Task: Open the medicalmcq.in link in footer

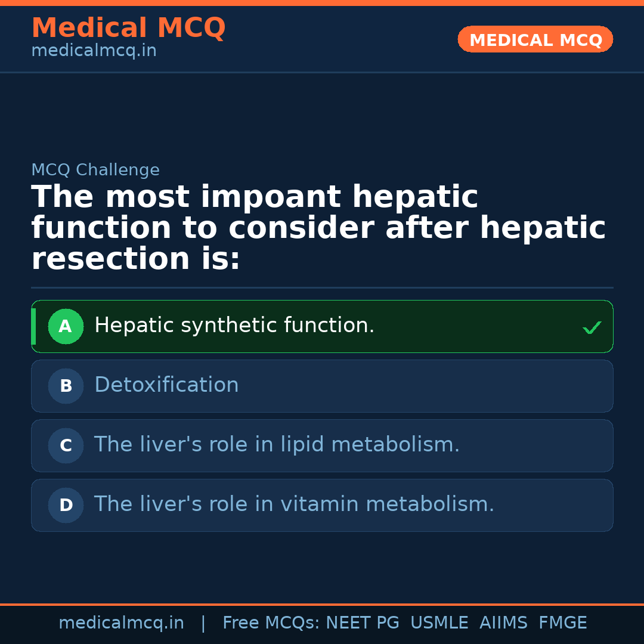Action: click(x=121, y=623)
